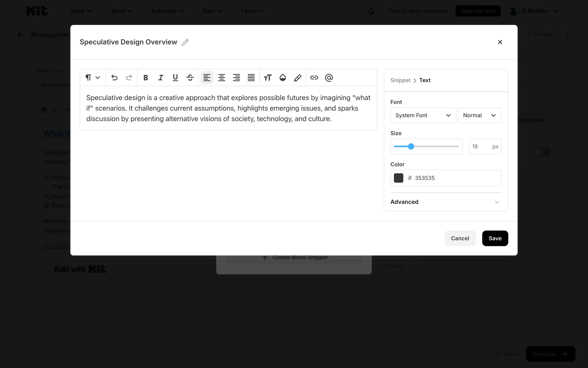Screen dimensions: 588x368
Task: Apply italic formatting to the text
Action: tap(160, 78)
